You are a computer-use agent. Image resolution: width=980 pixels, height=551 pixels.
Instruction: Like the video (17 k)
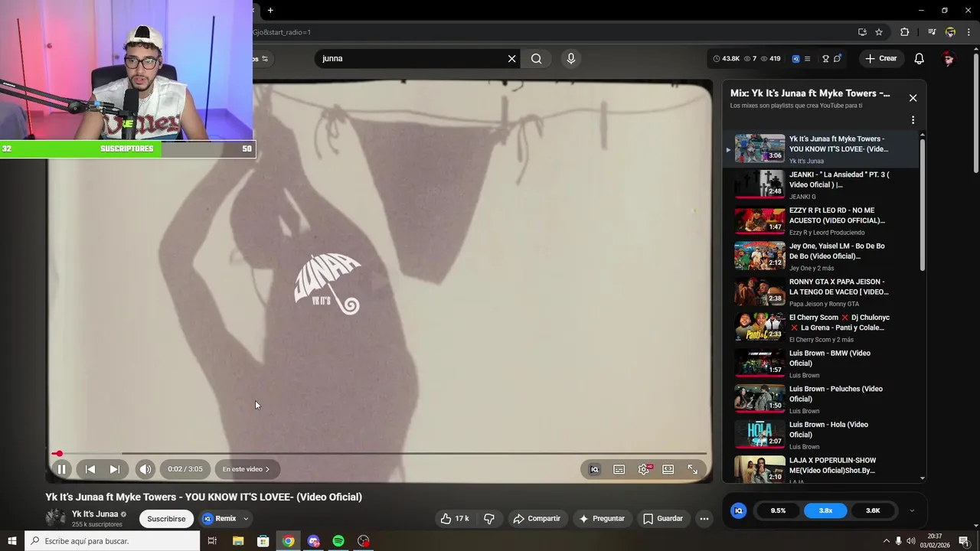[x=455, y=519]
